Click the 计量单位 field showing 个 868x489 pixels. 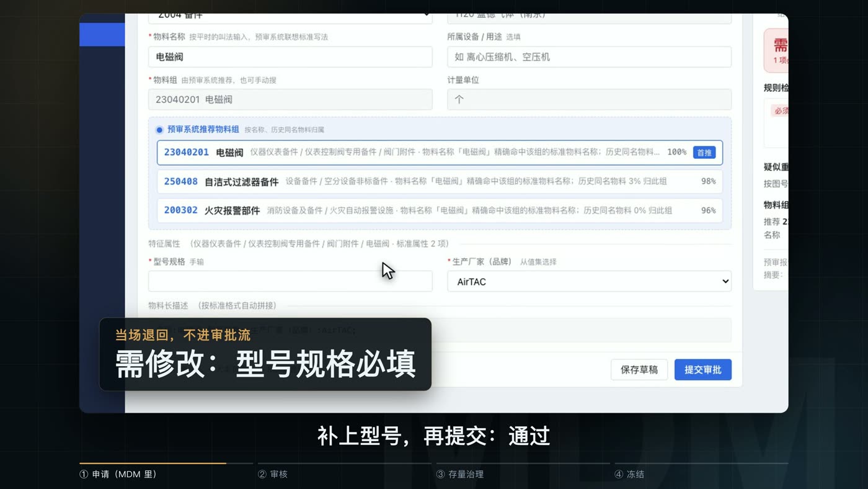589,99
